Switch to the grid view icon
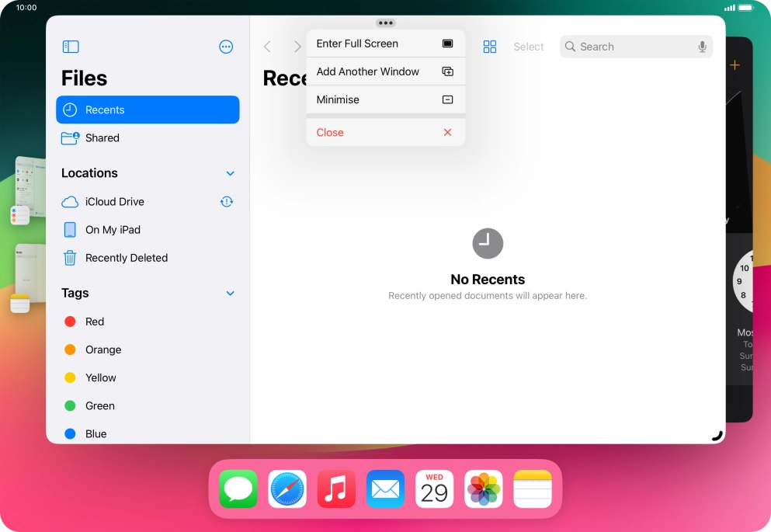This screenshot has height=532, width=771. 489,47
